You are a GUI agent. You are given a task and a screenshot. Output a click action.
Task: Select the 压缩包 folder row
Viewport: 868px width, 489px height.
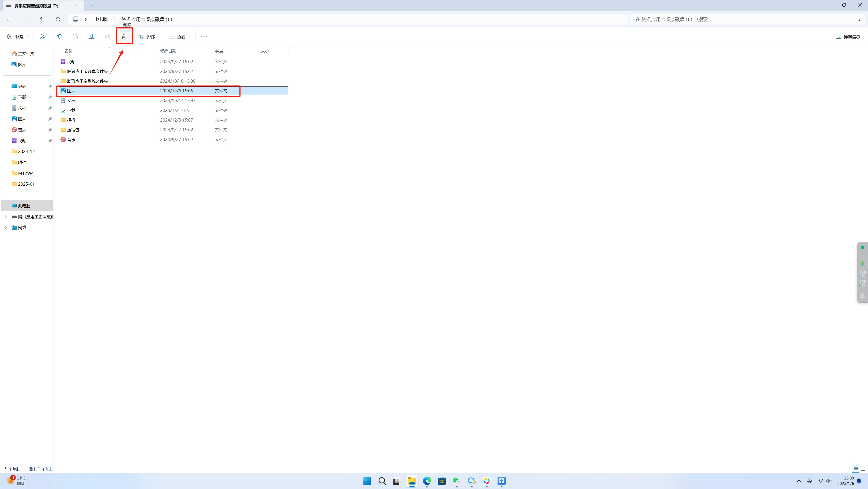click(173, 130)
